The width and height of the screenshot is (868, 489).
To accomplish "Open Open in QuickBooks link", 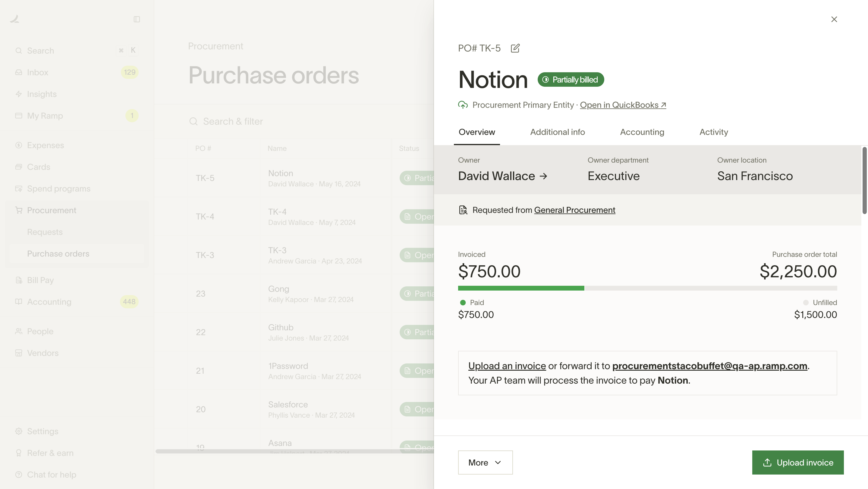I will coord(623,105).
